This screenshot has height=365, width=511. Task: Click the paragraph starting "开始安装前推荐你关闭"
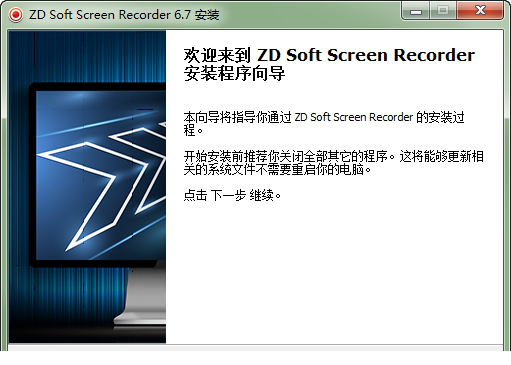[x=333, y=163]
